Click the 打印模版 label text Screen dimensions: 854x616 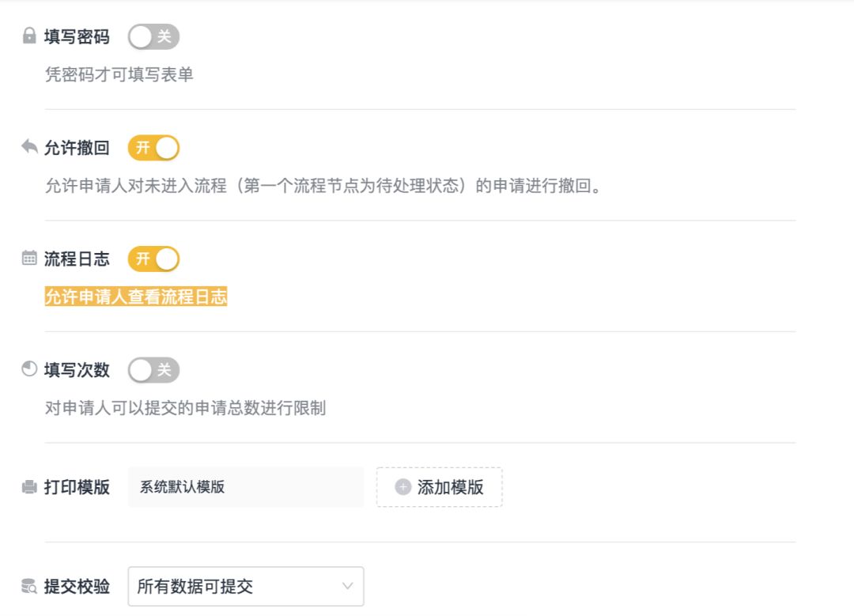coord(77,487)
